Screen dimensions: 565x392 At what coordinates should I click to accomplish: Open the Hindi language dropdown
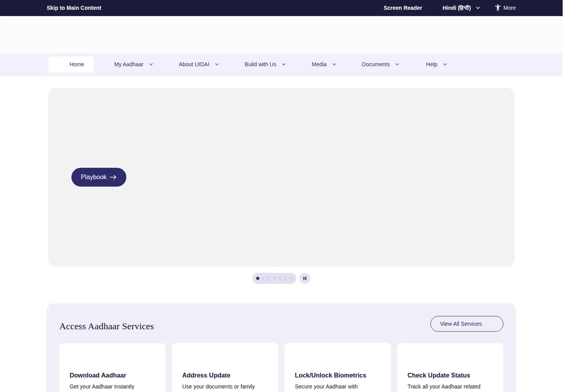point(461,8)
